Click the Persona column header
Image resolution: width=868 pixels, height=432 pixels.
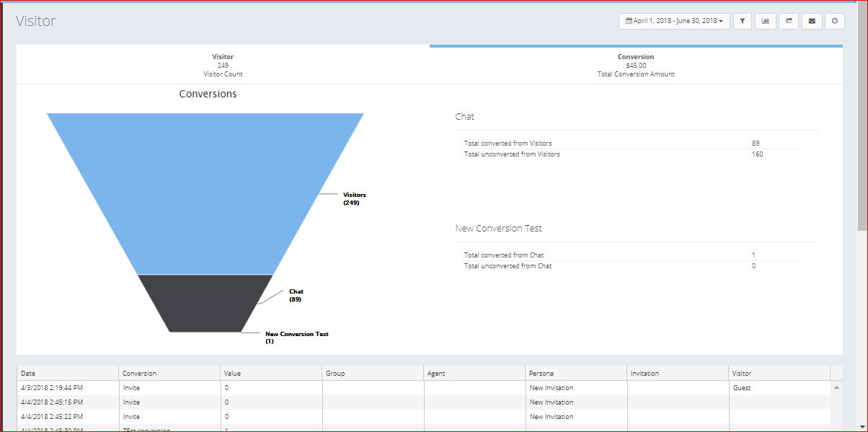576,373
